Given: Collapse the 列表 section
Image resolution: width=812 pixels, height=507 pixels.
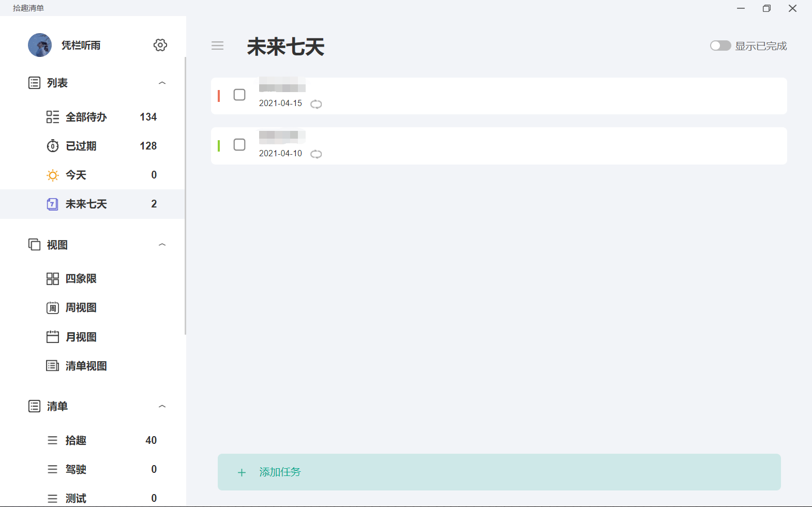Looking at the screenshot, I should (162, 83).
